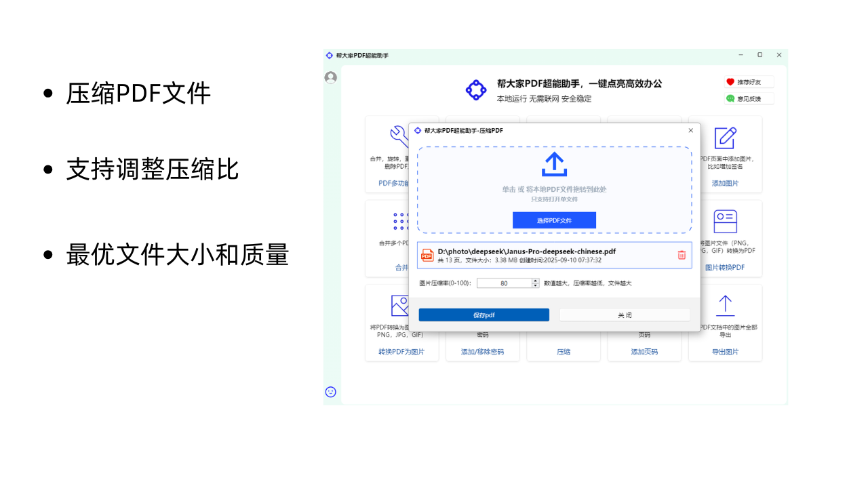Click the 保存pdf button

coord(484,314)
